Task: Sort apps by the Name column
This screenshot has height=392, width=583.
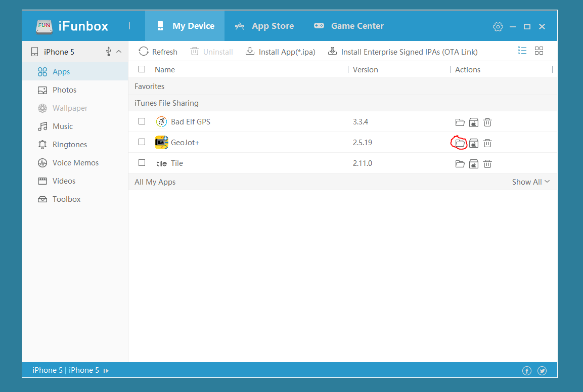Action: click(165, 70)
